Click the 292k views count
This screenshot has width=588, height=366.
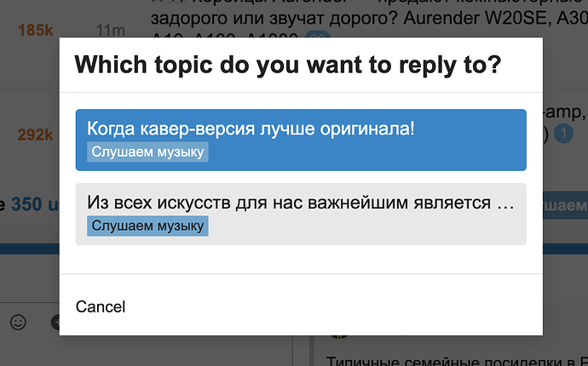(35, 134)
